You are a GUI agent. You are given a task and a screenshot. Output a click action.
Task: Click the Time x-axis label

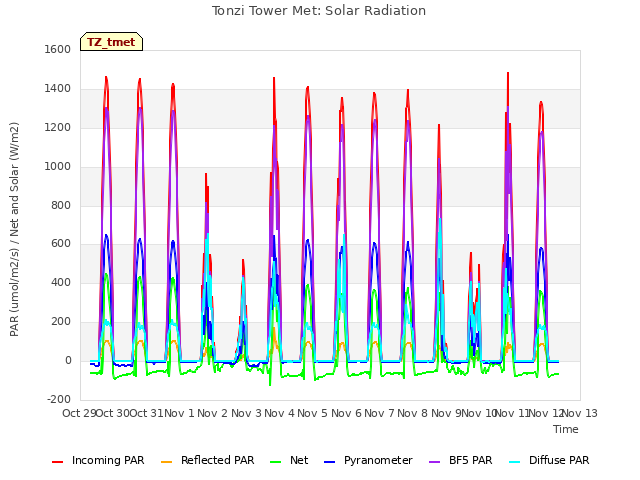[566, 429]
